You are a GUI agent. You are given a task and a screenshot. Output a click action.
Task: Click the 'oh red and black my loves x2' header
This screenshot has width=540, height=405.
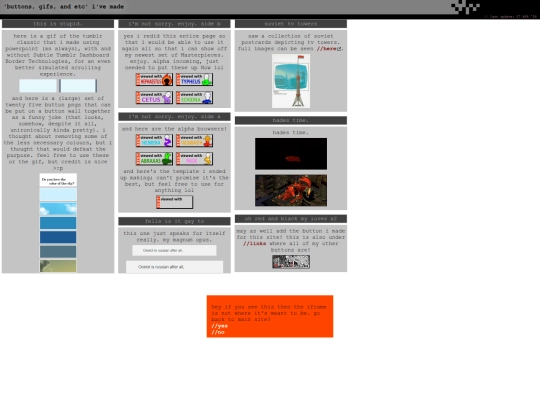click(291, 219)
